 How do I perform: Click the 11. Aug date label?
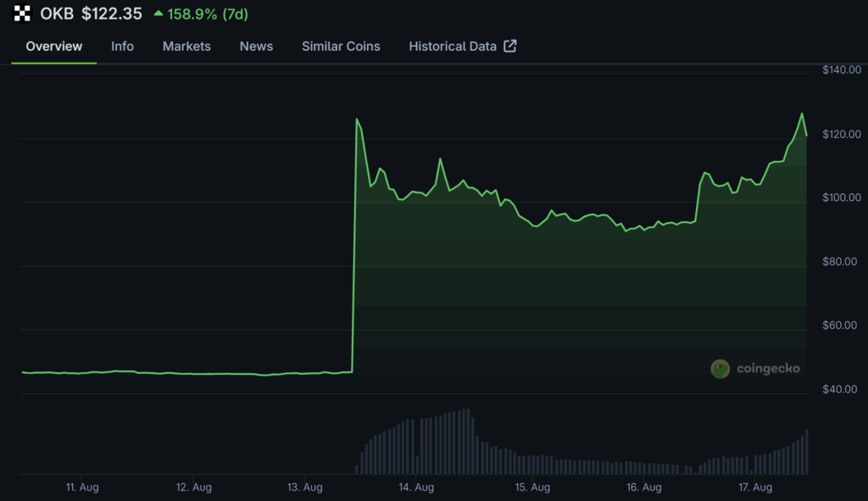pyautogui.click(x=82, y=487)
